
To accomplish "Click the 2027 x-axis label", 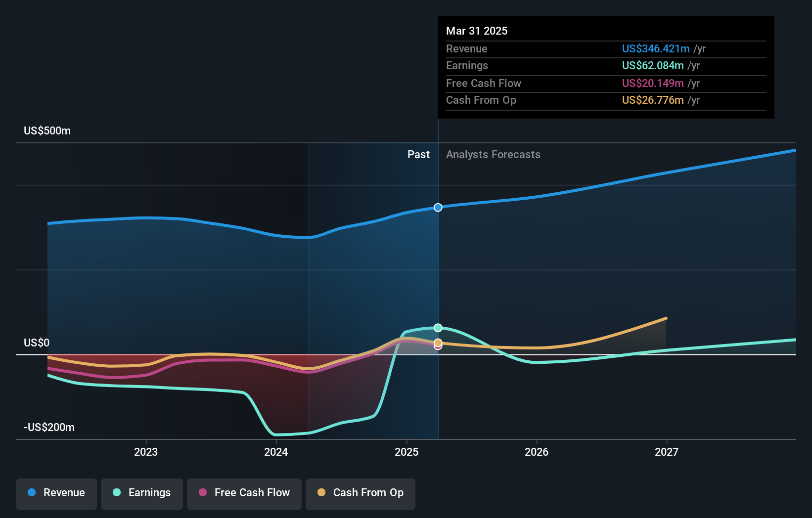I will pos(667,452).
